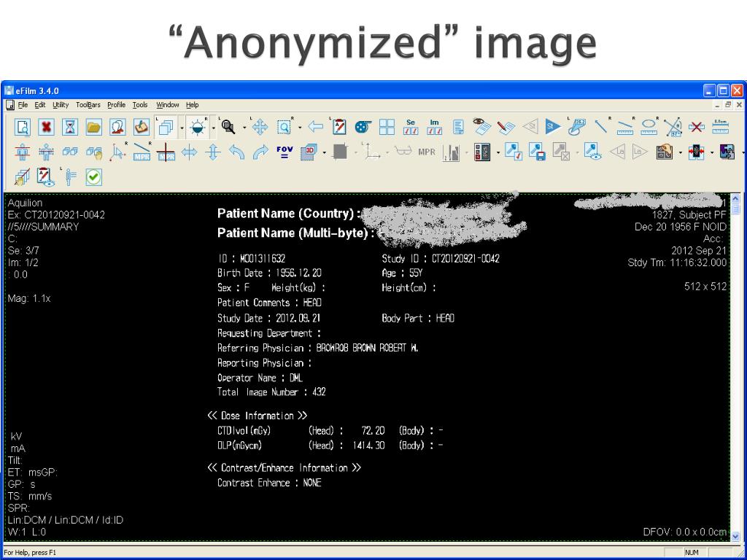
Task: Click the 'NUM' status bar indicator
Action: [x=692, y=553]
